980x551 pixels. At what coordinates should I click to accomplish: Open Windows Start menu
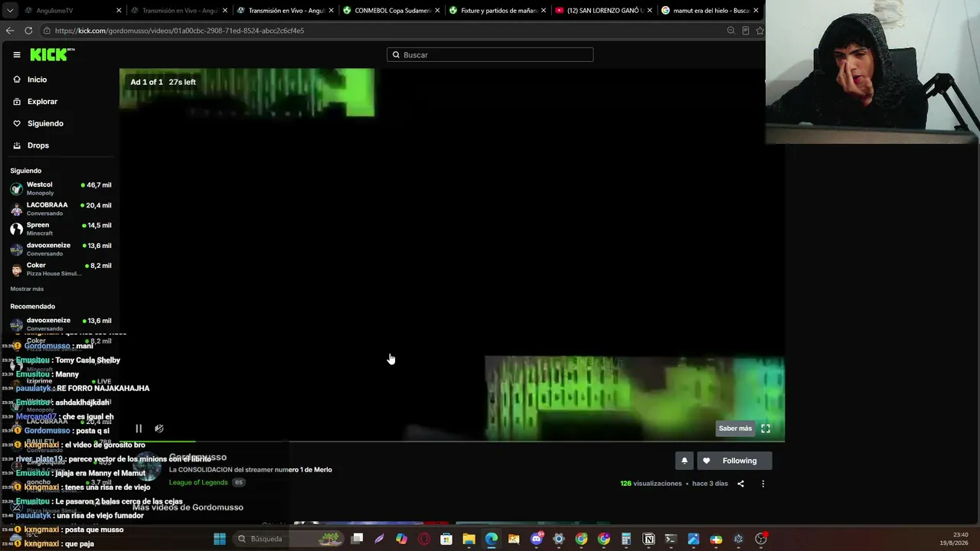[220, 539]
